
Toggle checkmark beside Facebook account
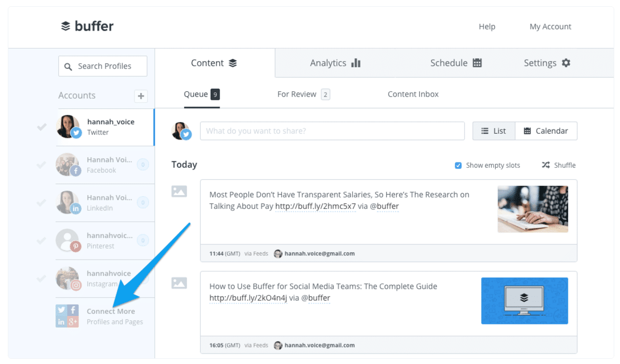[41, 165]
